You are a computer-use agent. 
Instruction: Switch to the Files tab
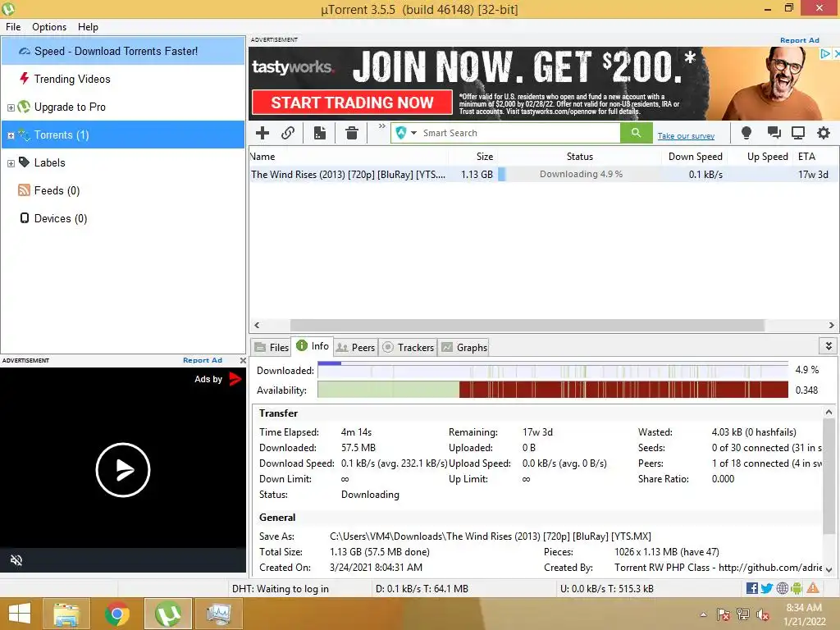[x=272, y=348]
